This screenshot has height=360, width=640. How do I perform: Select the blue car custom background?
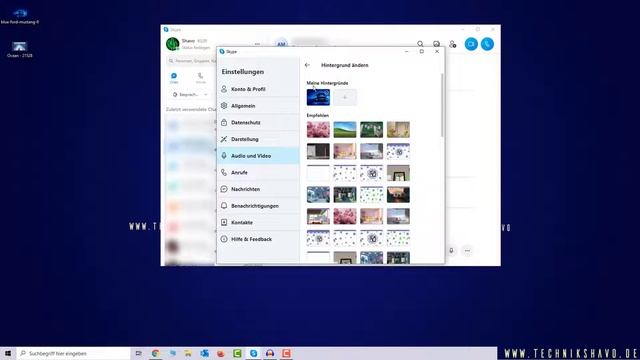tap(318, 98)
